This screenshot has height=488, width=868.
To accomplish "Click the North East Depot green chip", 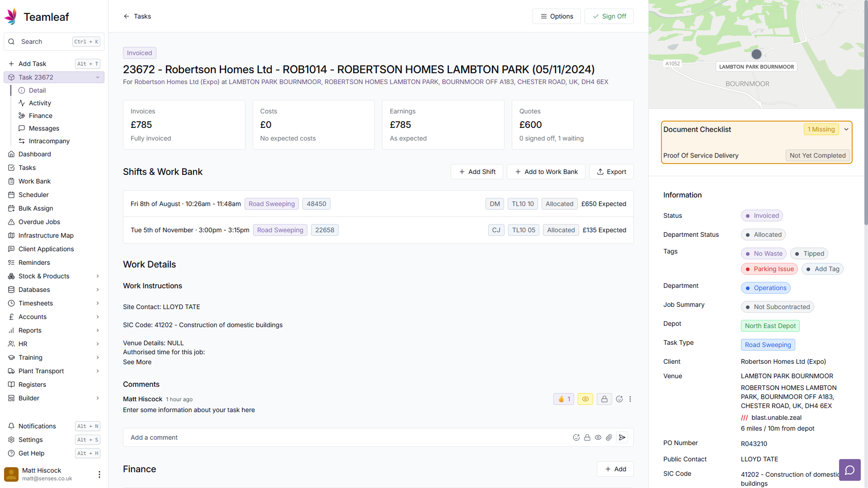I will click(x=770, y=326).
